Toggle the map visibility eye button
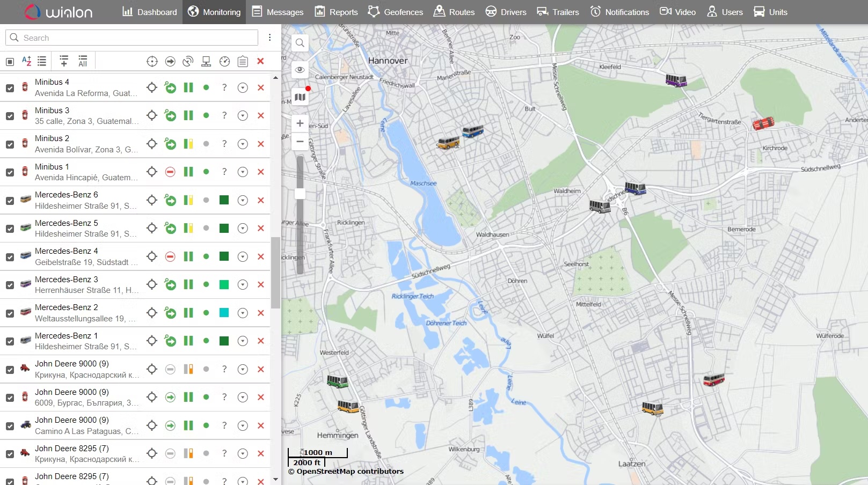The image size is (868, 485). coord(300,70)
